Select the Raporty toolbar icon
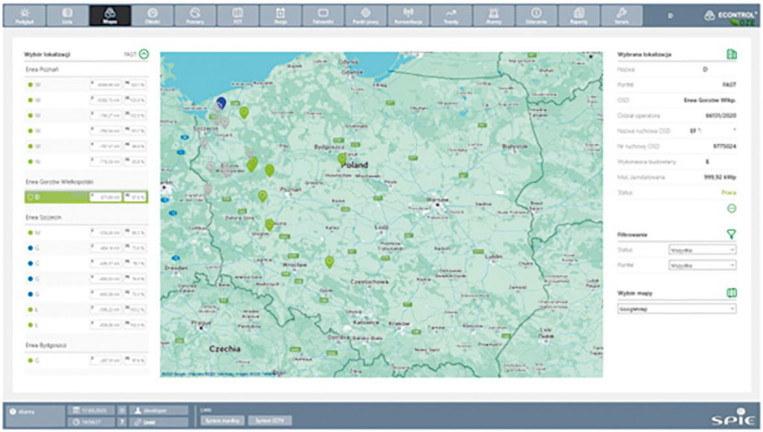The height and width of the screenshot is (432, 763). point(579,16)
